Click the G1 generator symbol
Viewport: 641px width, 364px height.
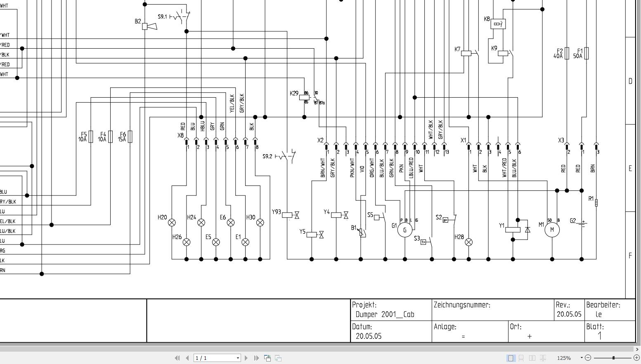(x=405, y=230)
